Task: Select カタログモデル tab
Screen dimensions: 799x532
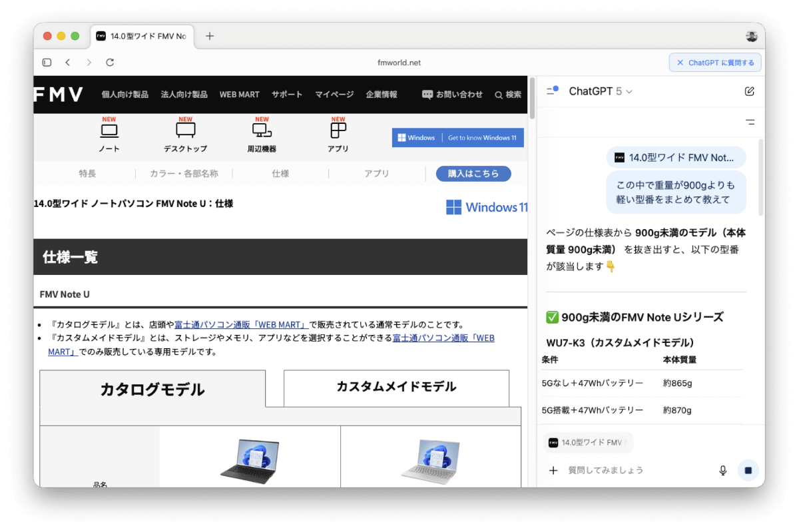Action: click(152, 390)
